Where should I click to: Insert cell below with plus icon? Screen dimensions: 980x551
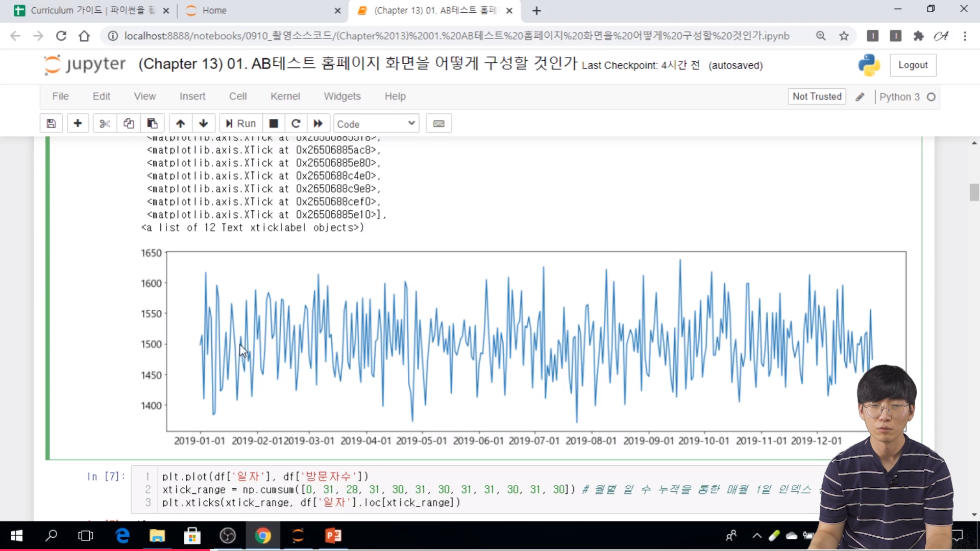(x=78, y=123)
